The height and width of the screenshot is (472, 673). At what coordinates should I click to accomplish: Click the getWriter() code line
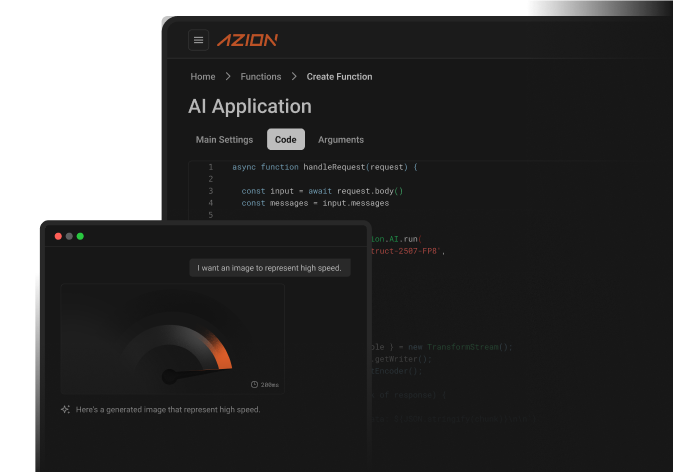[x=401, y=359]
